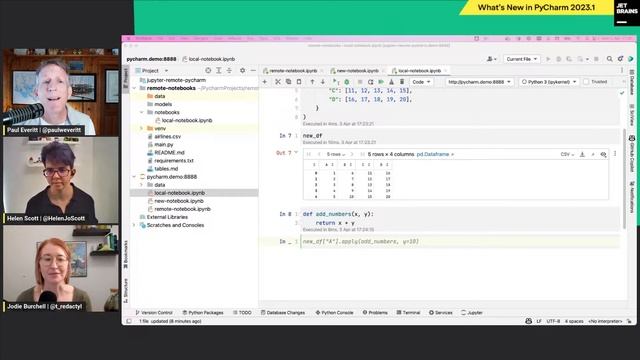This screenshot has width=640, height=360.
Task: Open the Jupyter server URL dropdown
Action: (x=479, y=82)
